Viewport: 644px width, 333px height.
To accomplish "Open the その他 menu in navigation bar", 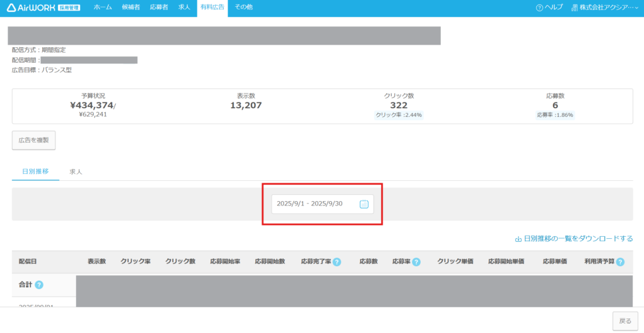I will [243, 7].
